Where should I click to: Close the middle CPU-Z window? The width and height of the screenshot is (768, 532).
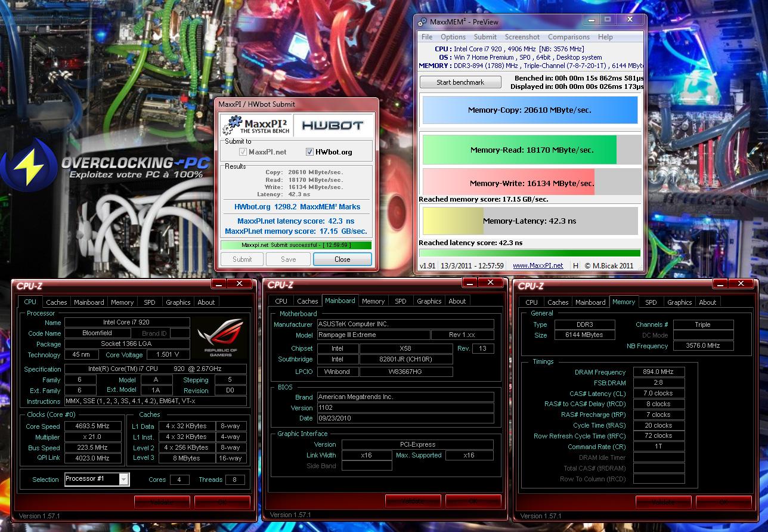coord(491,282)
